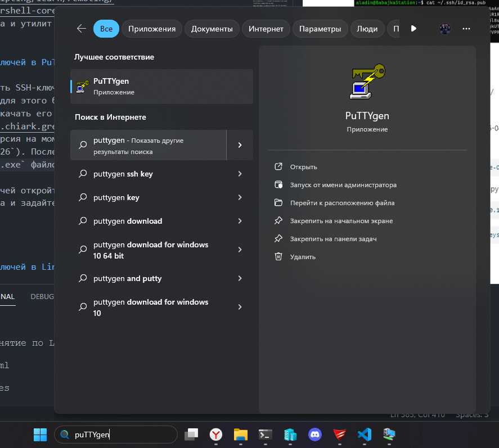
Task: Open the user profile avatar
Action: 445,29
